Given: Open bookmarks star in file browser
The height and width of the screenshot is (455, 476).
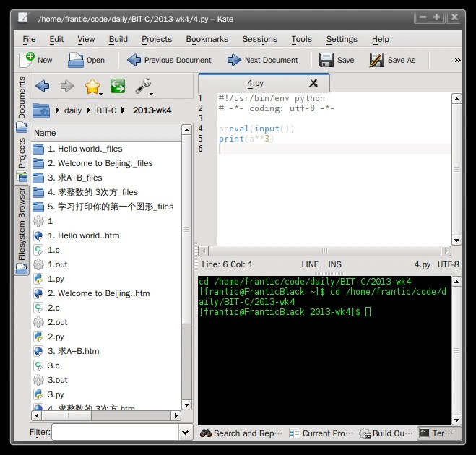Looking at the screenshot, I should (92, 87).
